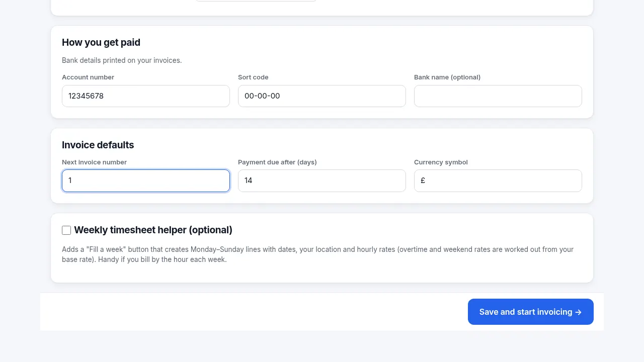Click "Weekly timesheet helper (optional)" label text

[153, 230]
